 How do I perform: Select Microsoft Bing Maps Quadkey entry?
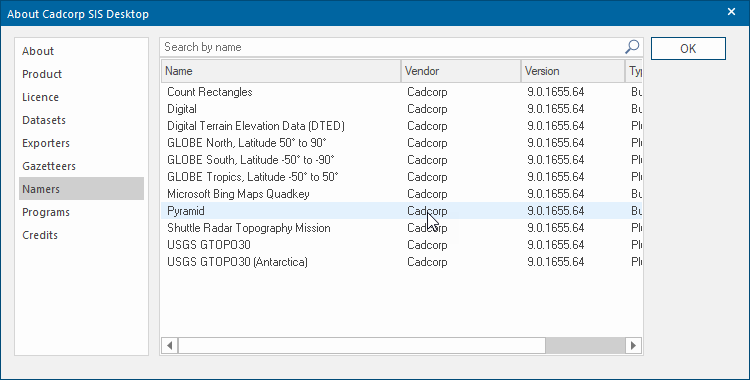(x=401, y=194)
